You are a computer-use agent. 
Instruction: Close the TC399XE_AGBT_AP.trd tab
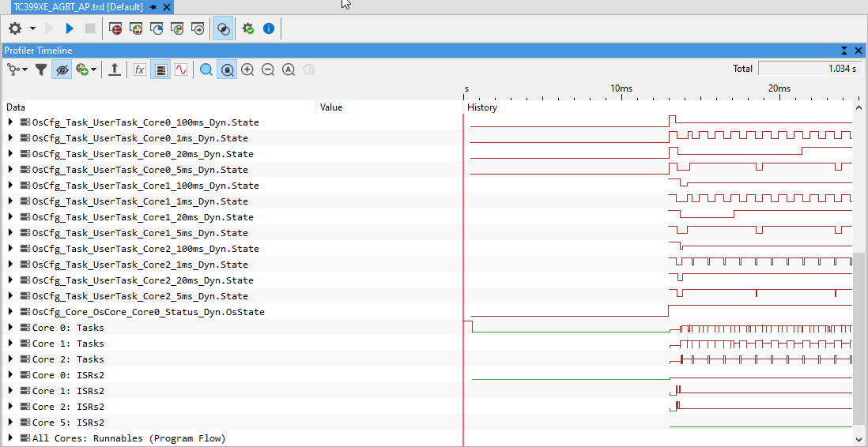coord(167,7)
